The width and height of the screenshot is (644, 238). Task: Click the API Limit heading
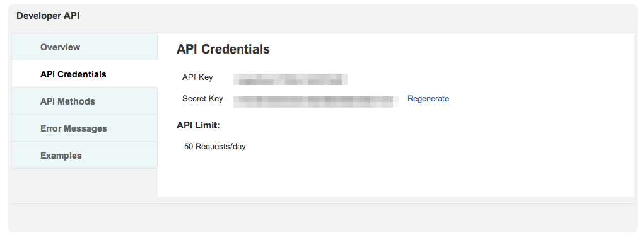(x=199, y=125)
